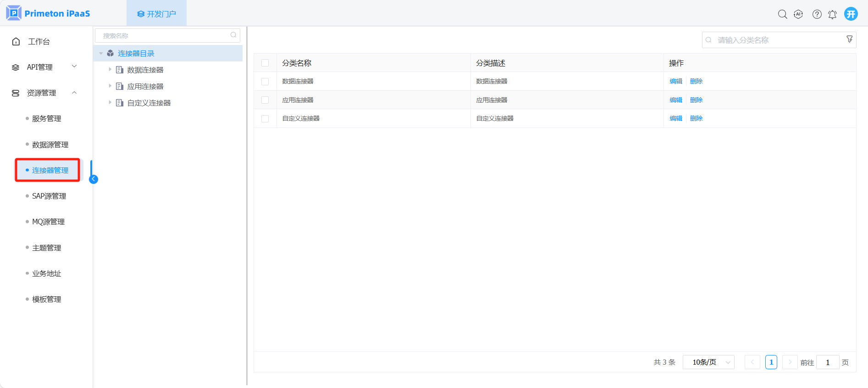Click the 数据连接器 tree node icon

point(120,70)
